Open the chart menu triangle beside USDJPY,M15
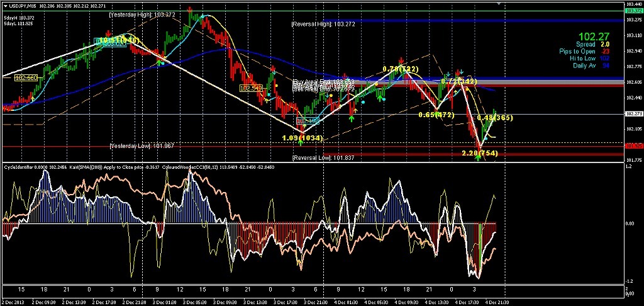Viewport: 644px width, 306px height. (x=5, y=5)
